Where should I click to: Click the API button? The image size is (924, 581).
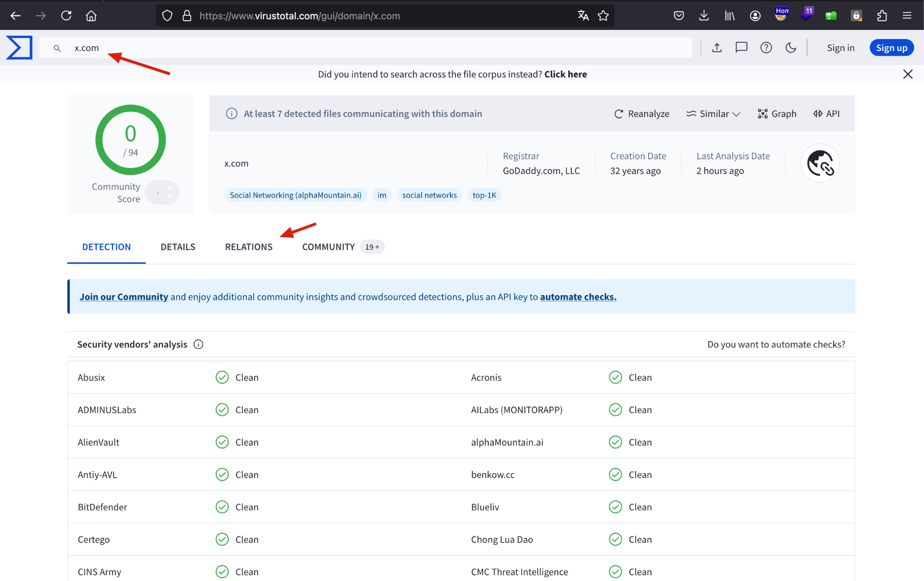[826, 114]
